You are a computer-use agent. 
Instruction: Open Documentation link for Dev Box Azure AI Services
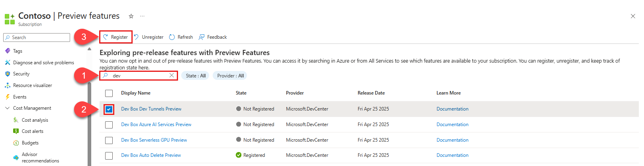pyautogui.click(x=452, y=125)
